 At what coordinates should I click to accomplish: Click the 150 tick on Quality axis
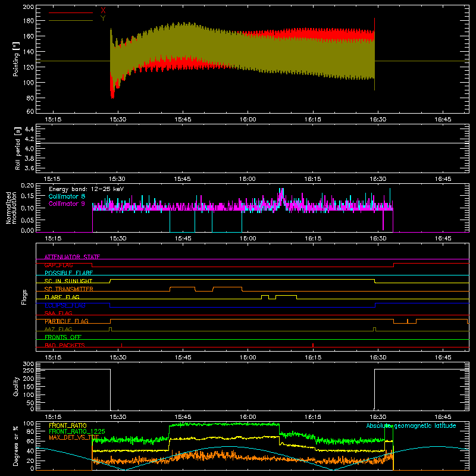(28, 386)
